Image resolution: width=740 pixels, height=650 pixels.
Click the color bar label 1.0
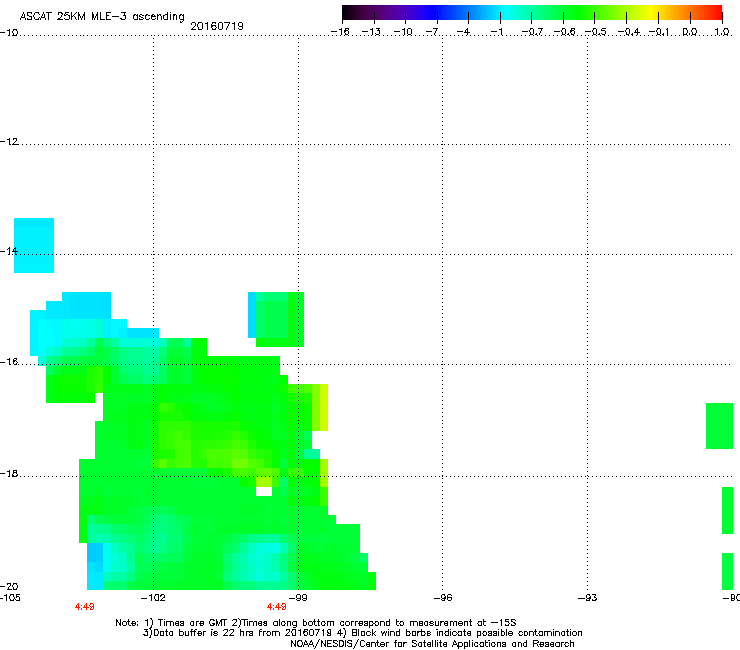(x=722, y=32)
